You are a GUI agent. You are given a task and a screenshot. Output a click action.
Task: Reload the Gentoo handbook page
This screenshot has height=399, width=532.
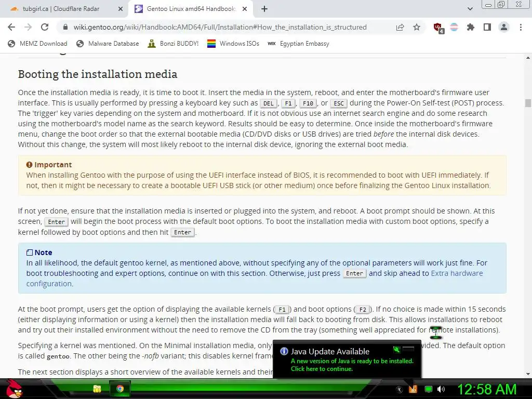45,27
